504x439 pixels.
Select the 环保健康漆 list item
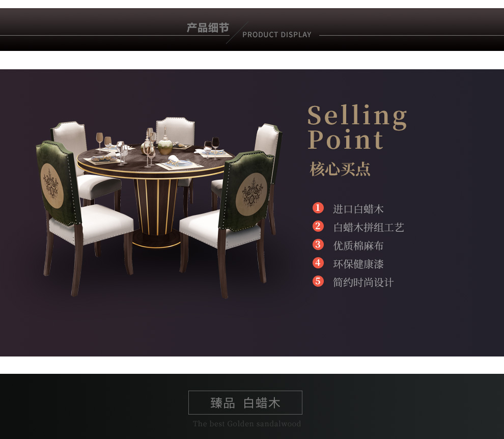(x=358, y=264)
